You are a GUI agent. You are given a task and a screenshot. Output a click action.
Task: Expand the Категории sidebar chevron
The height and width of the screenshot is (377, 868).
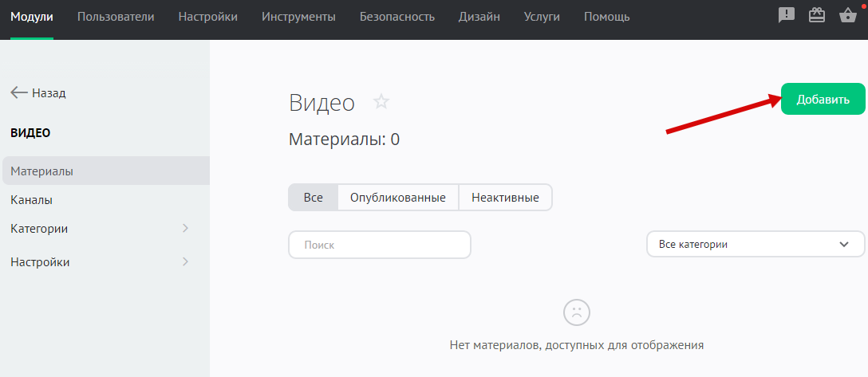coord(185,229)
